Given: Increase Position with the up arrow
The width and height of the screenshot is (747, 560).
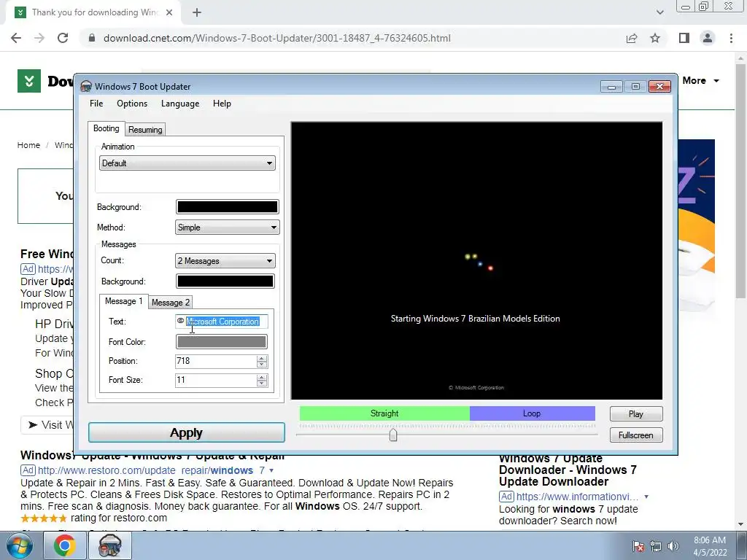Looking at the screenshot, I should [262, 358].
